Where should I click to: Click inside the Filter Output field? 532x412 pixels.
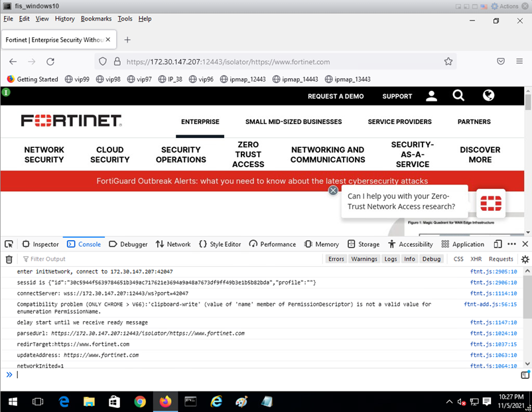click(x=60, y=259)
